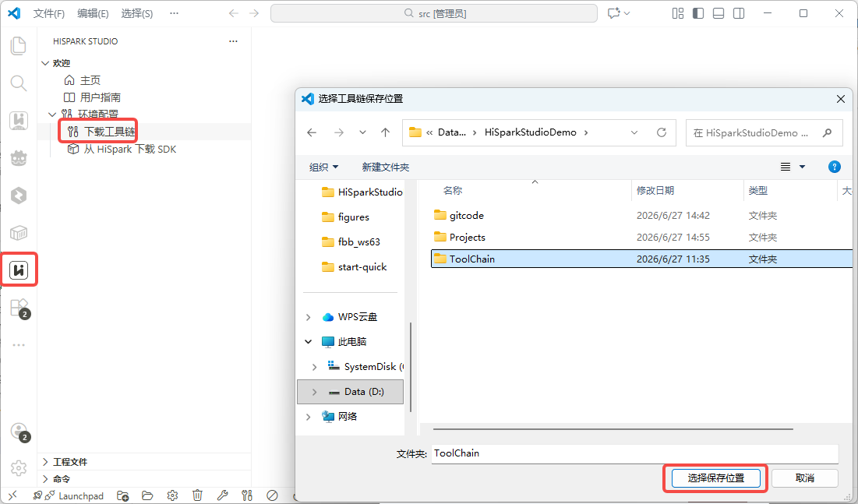Open the 选择(S) menu
The image size is (858, 504).
pyautogui.click(x=137, y=13)
